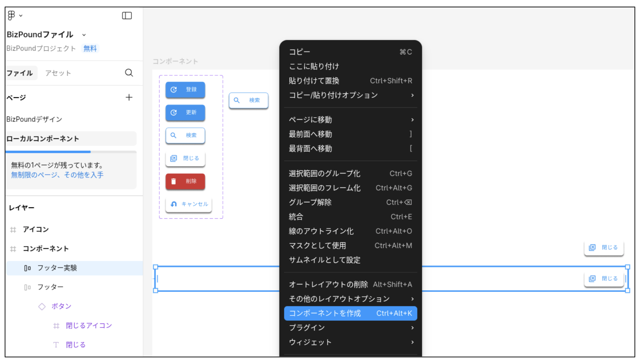641x364 pixels.
Task: Toggle the sidebar panel layout icon
Action: [127, 15]
